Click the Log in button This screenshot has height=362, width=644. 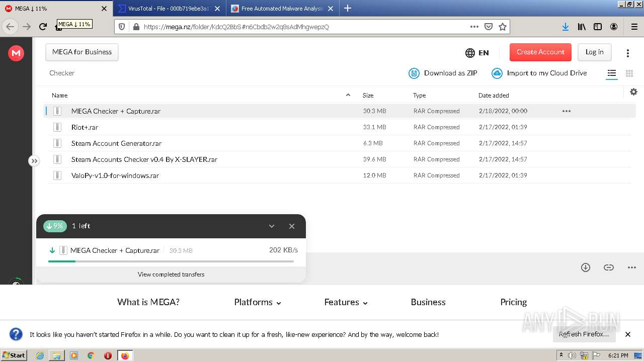(594, 52)
